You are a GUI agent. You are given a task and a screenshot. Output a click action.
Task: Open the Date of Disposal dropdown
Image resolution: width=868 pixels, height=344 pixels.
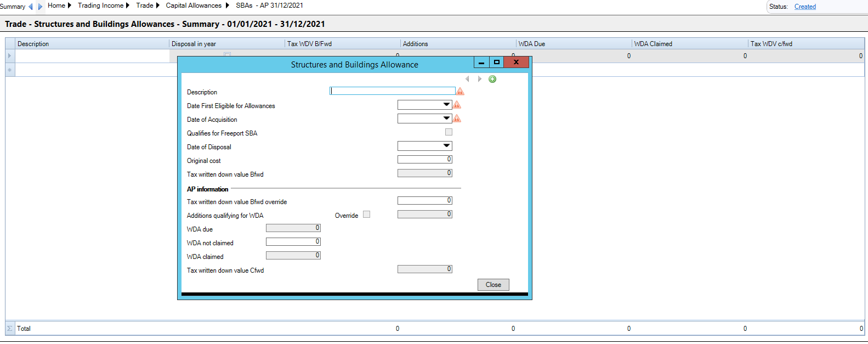[447, 145]
